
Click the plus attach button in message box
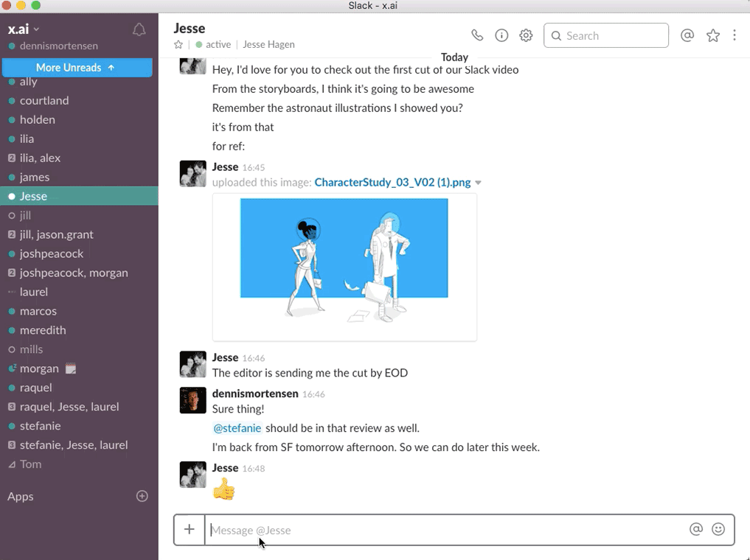tap(190, 529)
